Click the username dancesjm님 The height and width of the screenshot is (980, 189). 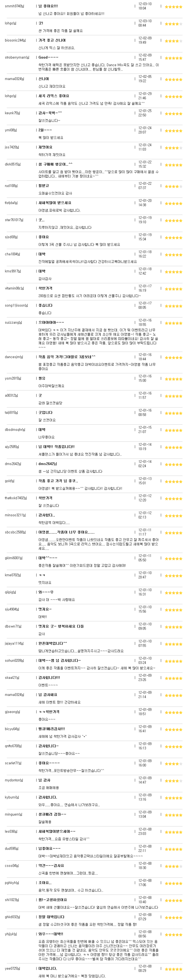pyautogui.click(x=14, y=357)
